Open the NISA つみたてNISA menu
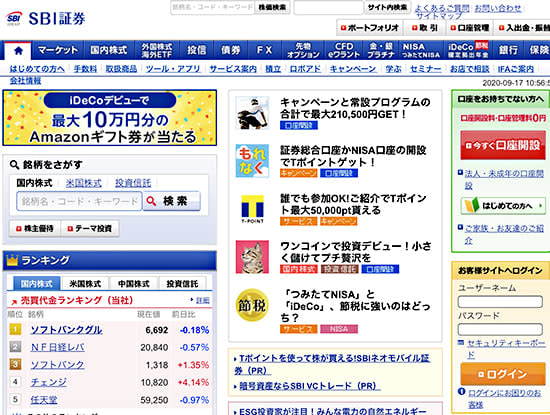 (x=421, y=50)
